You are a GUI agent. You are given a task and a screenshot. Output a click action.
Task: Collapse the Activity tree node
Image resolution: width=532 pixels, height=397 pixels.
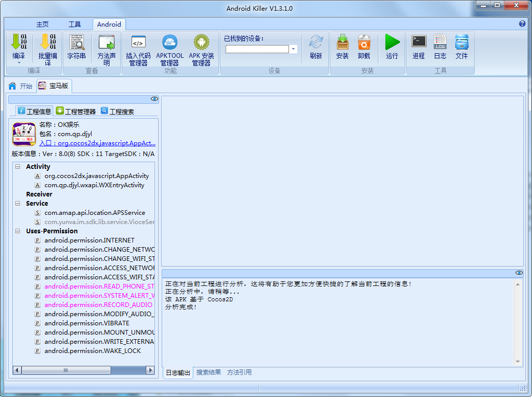pos(18,167)
